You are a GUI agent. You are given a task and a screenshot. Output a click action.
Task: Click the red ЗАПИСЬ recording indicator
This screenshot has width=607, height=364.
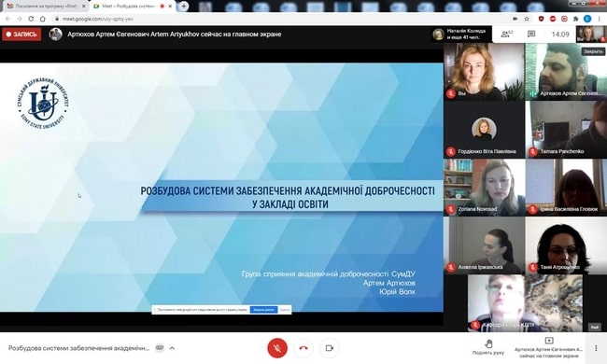(21, 34)
